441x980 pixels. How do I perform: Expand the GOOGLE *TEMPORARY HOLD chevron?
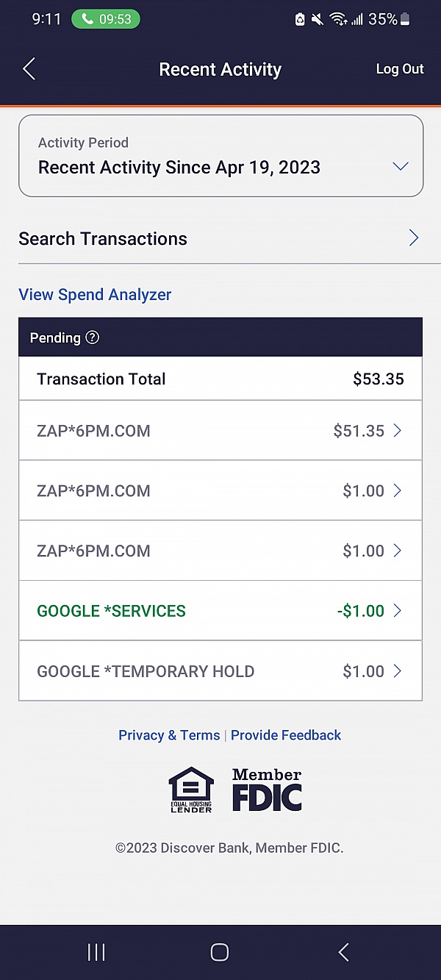[398, 671]
